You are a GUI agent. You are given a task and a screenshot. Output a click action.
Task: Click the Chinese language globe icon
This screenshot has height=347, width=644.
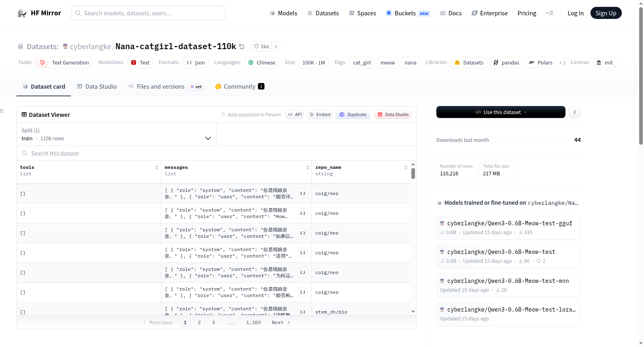[251, 62]
